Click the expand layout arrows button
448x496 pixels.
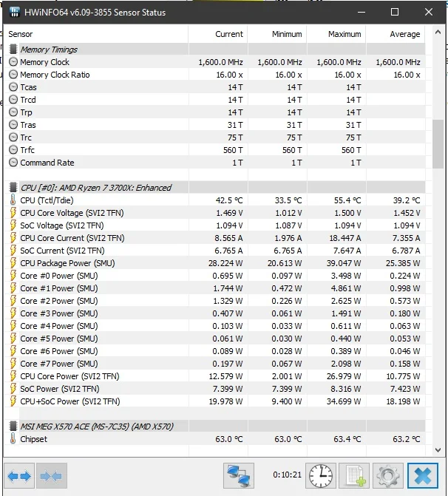pyautogui.click(x=19, y=476)
